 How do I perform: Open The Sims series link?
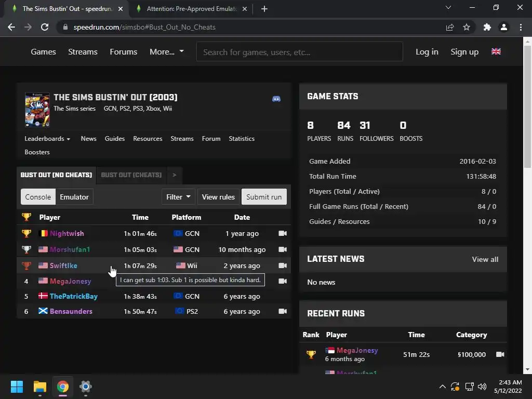(75, 109)
